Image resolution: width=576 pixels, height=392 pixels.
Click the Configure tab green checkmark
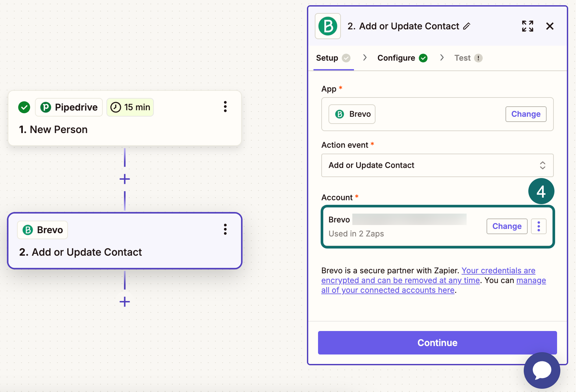click(424, 58)
